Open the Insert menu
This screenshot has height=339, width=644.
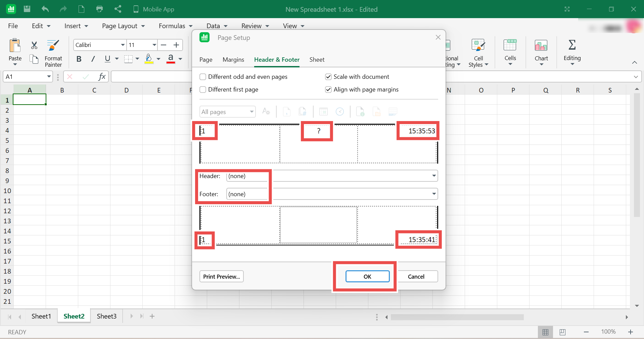[76, 26]
